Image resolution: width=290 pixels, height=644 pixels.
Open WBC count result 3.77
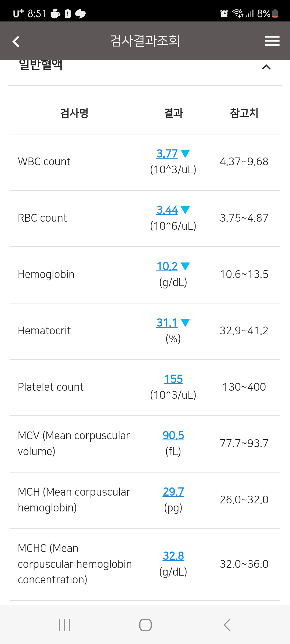[167, 153]
